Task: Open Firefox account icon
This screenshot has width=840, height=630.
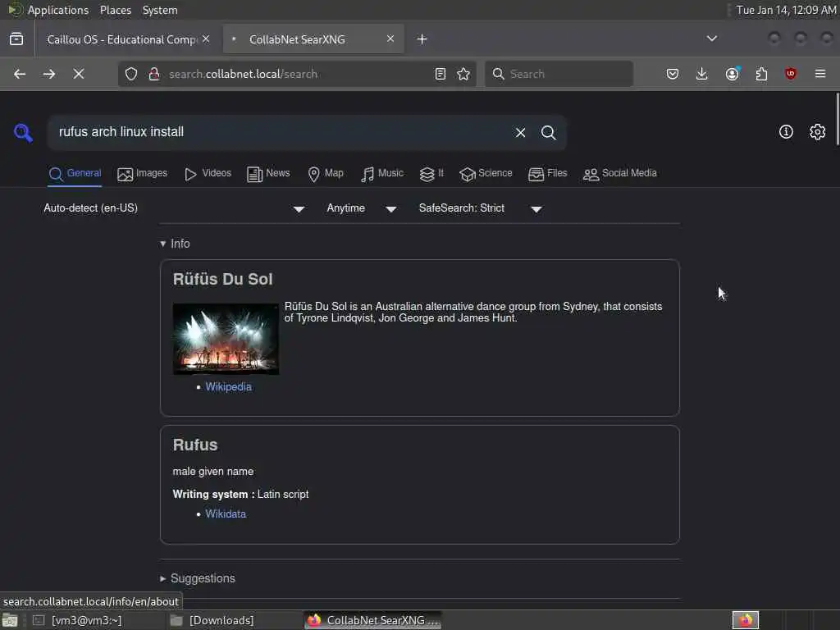Action: pyautogui.click(x=733, y=74)
